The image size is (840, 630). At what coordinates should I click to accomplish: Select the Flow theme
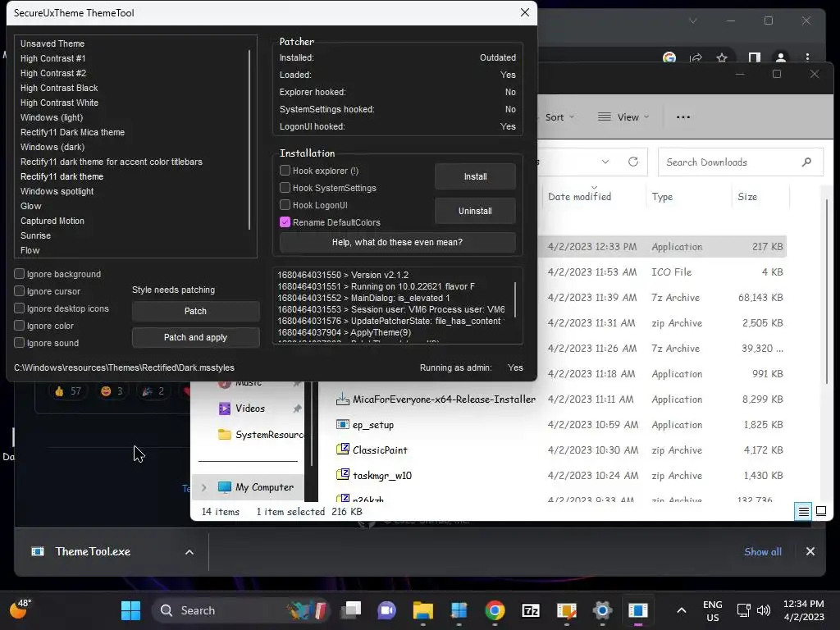pos(30,250)
